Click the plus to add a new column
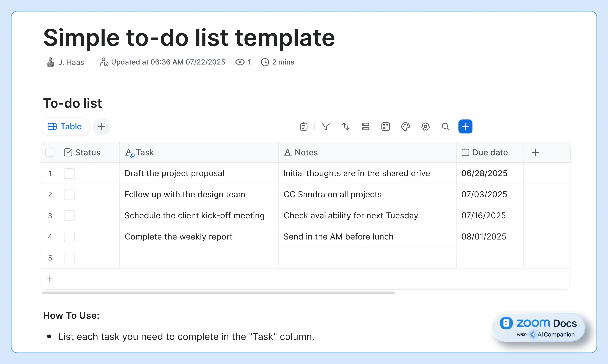This screenshot has width=608, height=364. (535, 152)
